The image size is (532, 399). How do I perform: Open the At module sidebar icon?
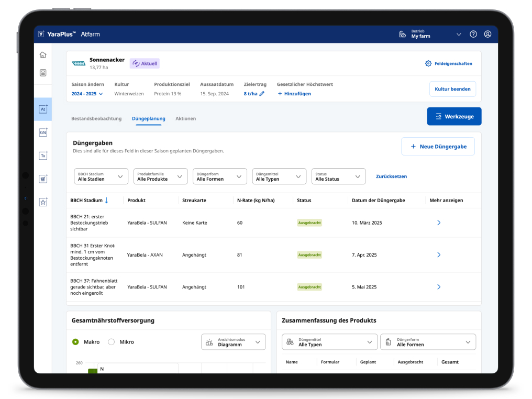tap(43, 109)
